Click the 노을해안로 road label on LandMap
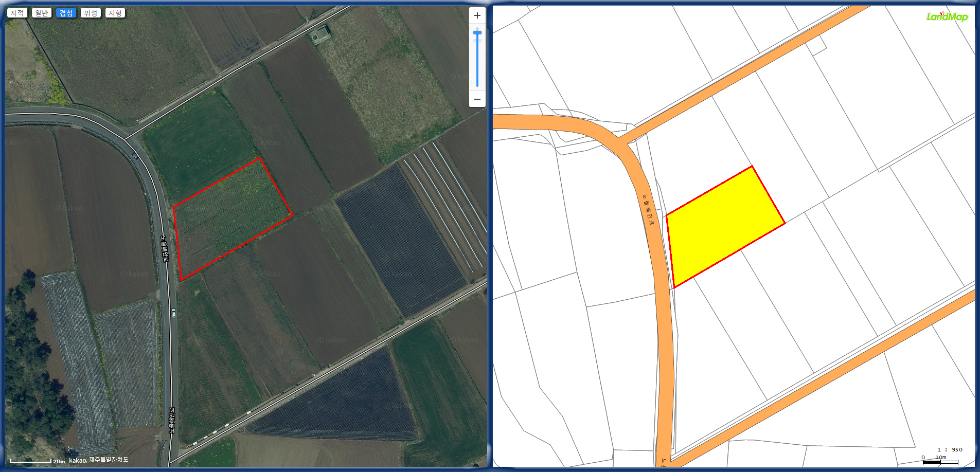The image size is (980, 472). click(x=648, y=210)
